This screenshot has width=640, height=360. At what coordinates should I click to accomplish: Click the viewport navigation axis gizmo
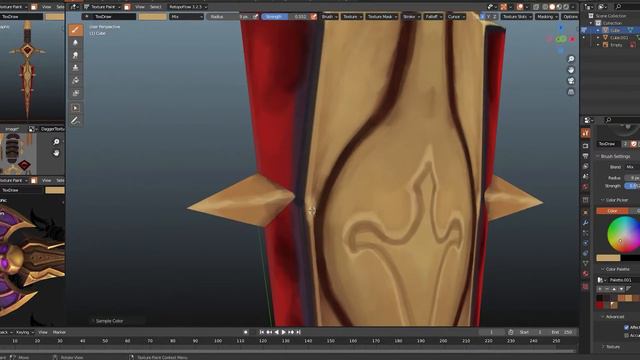[561, 39]
